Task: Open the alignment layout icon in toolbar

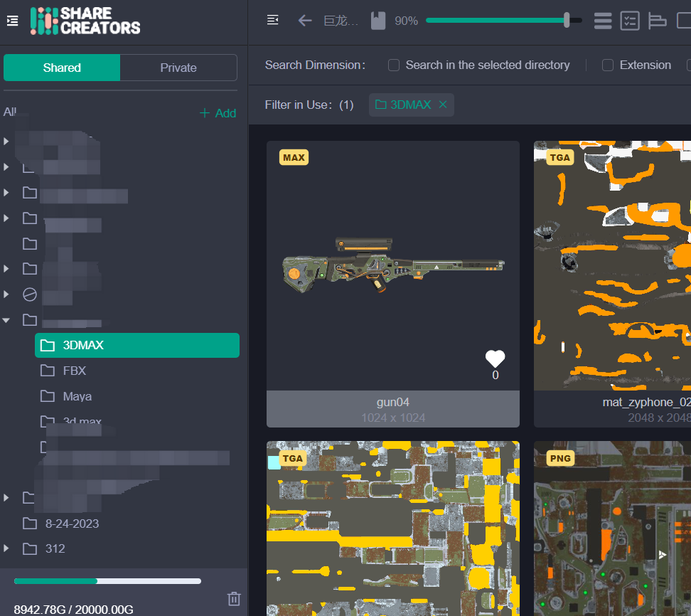Action: pyautogui.click(x=657, y=21)
